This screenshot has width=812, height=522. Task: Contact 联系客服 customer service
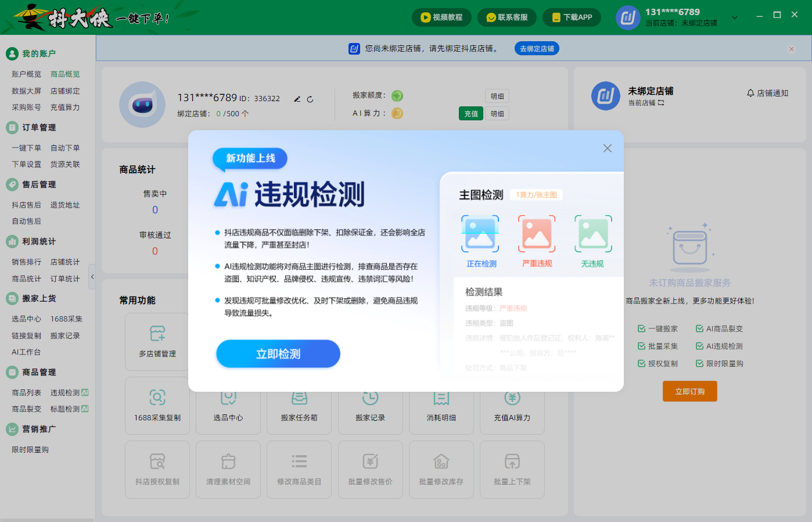507,17
